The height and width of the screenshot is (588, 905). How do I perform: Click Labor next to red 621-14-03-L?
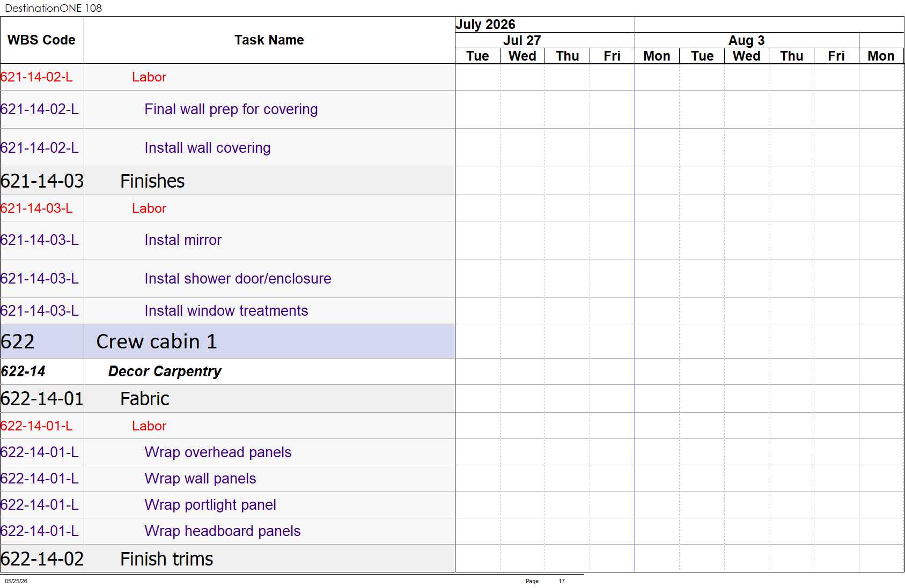click(x=149, y=209)
